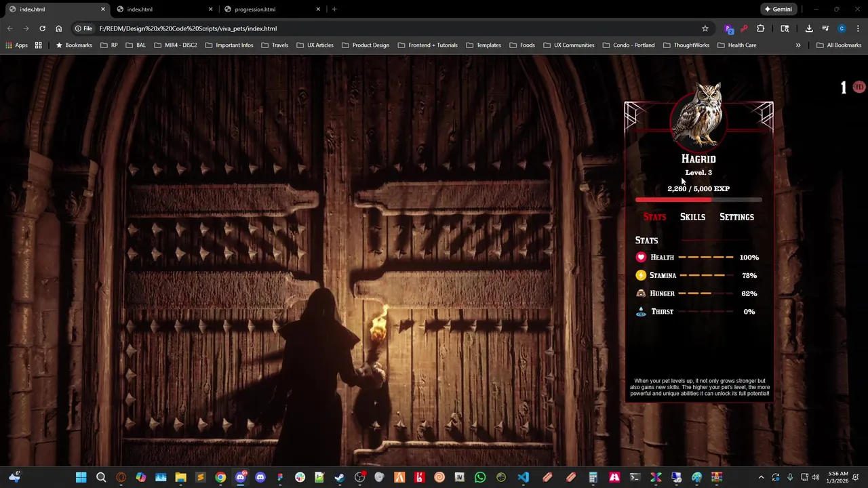This screenshot has height=488, width=868.
Task: Bookmark this page with star icon
Action: [705, 28]
